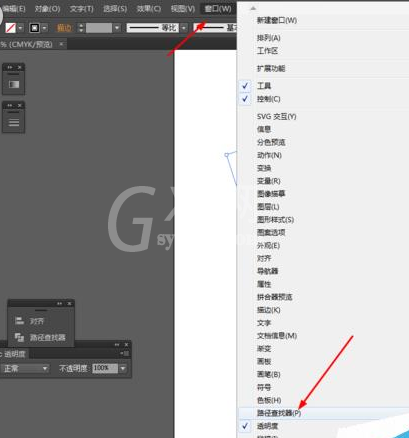Select 扩展功能 menu entry
Screen dimensions: 409x438
pyautogui.click(x=323, y=69)
